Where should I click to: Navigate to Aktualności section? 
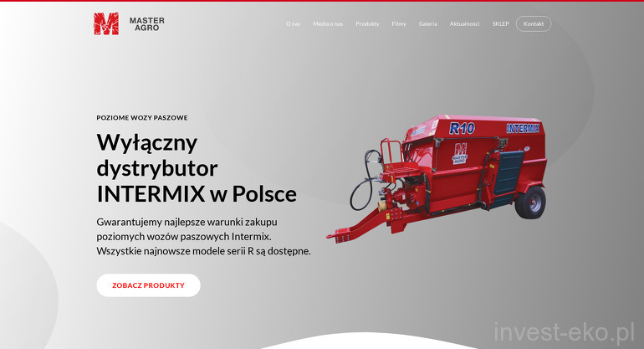464,23
